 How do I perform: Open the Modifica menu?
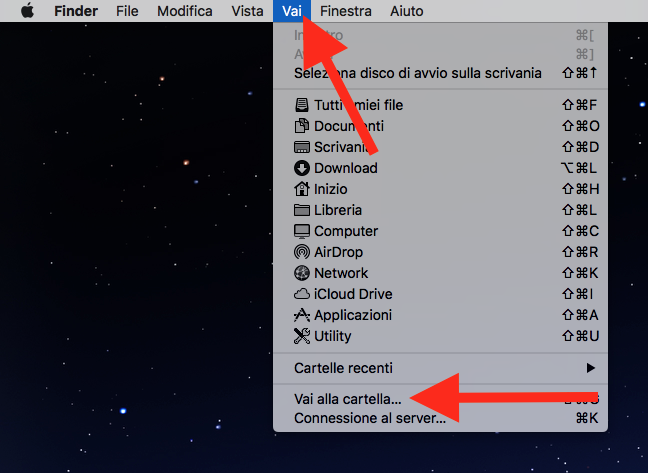click(x=185, y=11)
